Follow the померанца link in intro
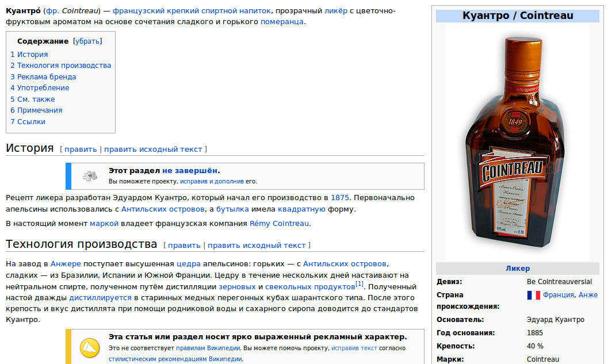The width and height of the screenshot is (608, 364). [x=282, y=22]
